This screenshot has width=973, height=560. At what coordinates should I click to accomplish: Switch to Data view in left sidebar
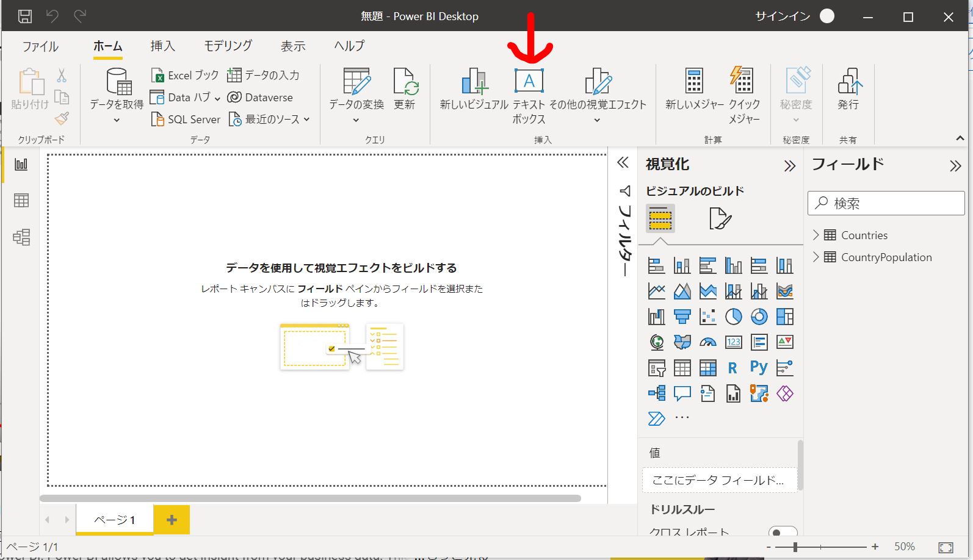[21, 200]
